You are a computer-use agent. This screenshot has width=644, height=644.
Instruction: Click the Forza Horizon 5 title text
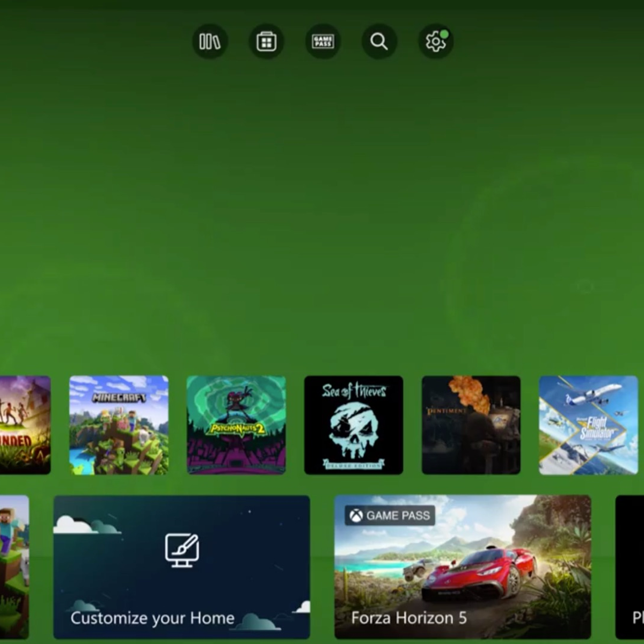point(409,618)
